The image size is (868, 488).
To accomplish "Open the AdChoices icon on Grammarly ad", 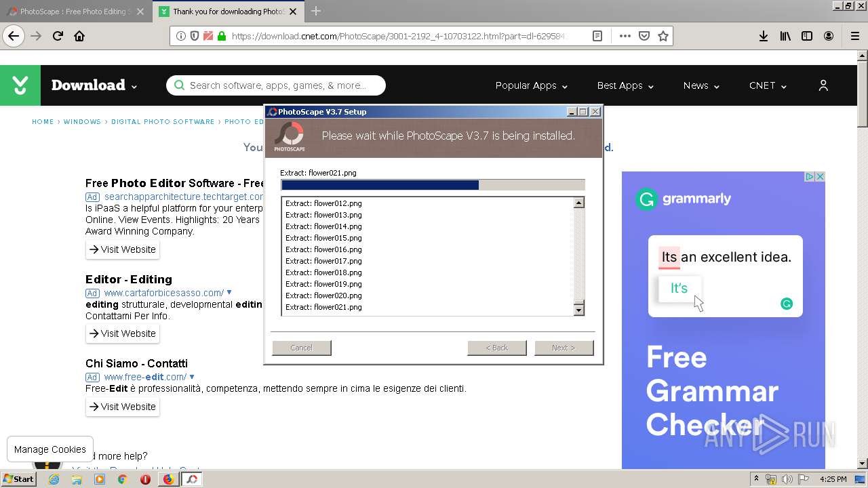I will click(810, 176).
